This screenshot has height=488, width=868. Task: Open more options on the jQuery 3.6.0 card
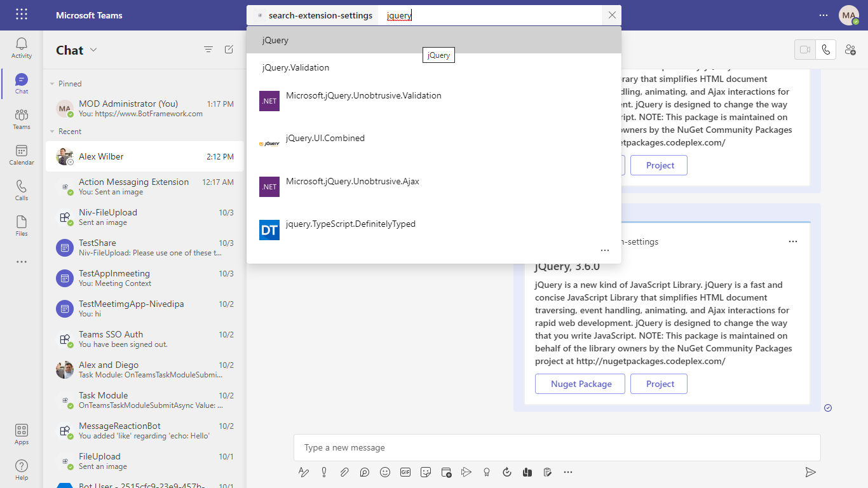click(792, 241)
